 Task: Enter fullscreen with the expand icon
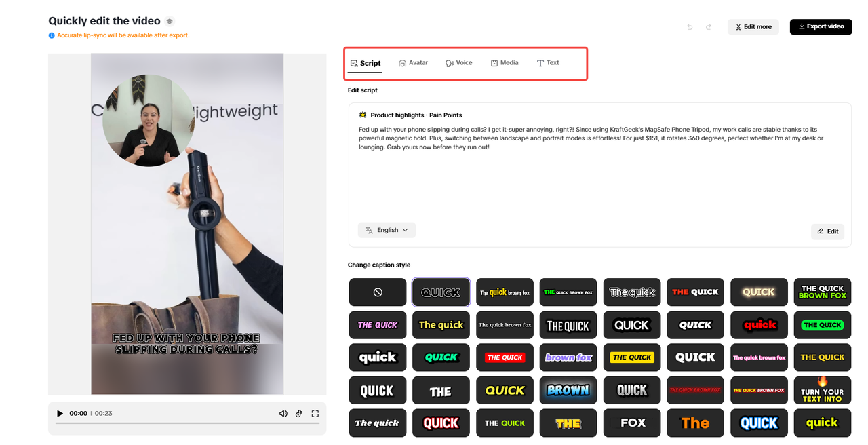pos(315,413)
